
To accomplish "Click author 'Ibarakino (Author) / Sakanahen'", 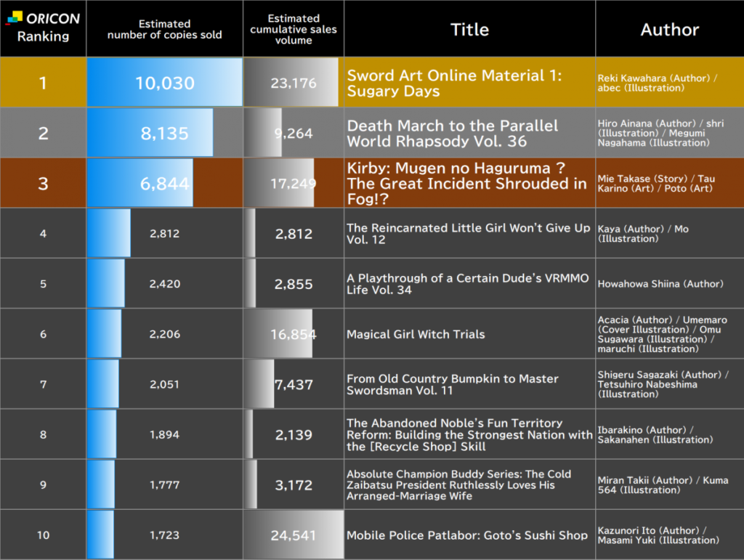I will [655, 435].
